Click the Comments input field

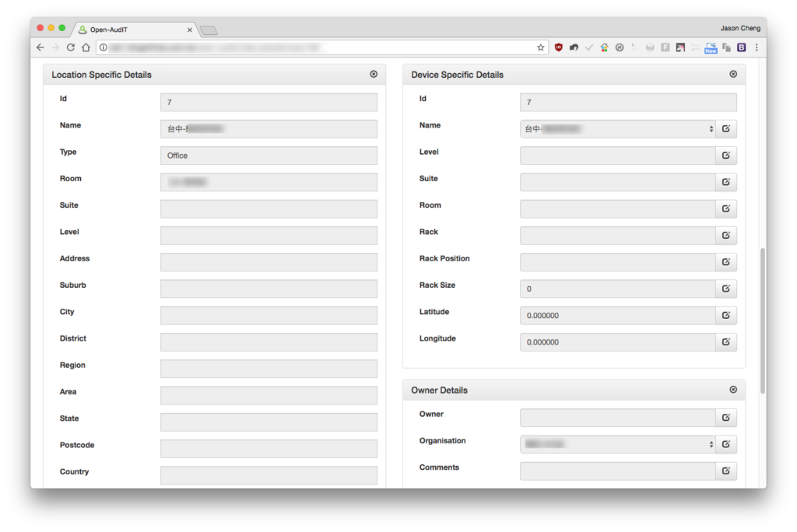pyautogui.click(x=617, y=471)
